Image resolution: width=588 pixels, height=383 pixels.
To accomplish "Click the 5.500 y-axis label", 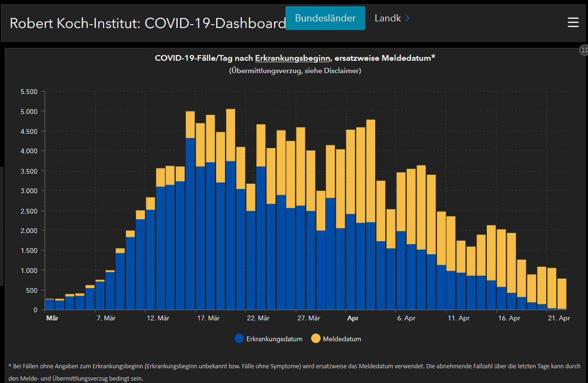I will [29, 92].
